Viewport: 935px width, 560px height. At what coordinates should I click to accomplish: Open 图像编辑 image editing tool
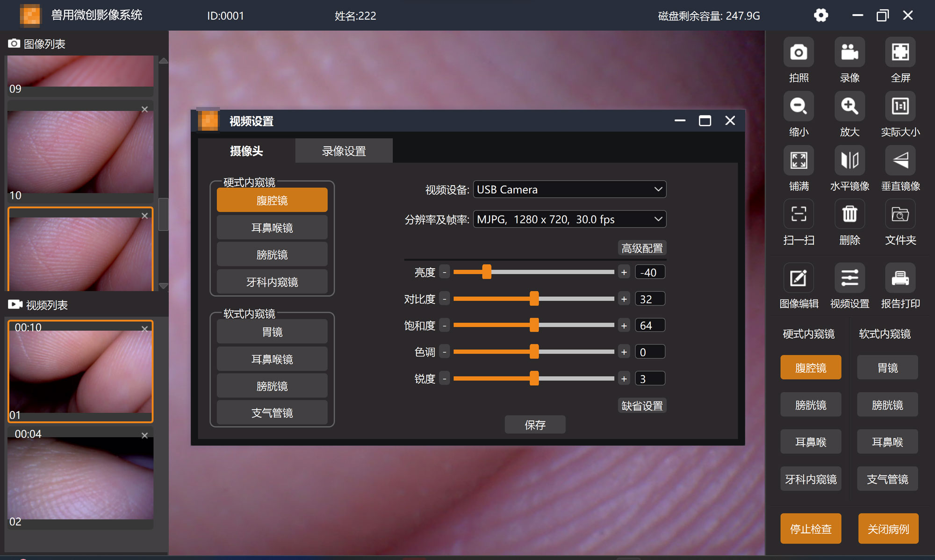pyautogui.click(x=798, y=278)
